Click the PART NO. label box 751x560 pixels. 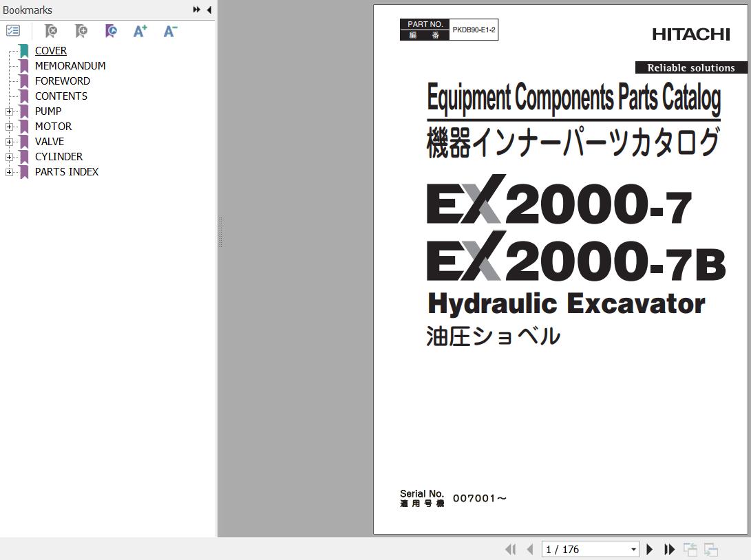pos(425,24)
